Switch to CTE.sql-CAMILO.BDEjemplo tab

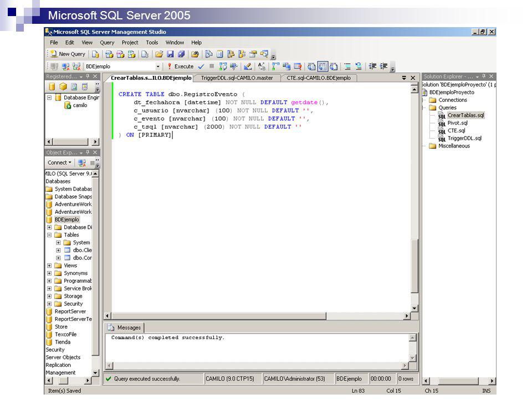tap(319, 78)
